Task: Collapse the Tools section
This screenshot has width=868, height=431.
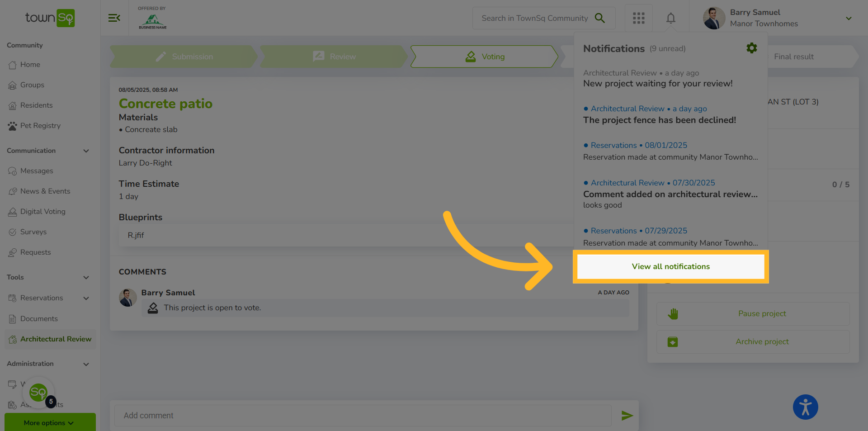Action: [86, 278]
